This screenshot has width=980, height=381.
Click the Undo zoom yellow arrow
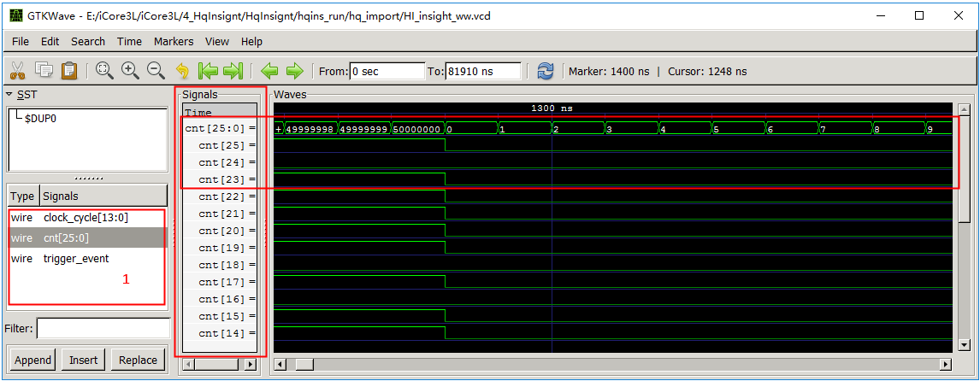pos(181,71)
